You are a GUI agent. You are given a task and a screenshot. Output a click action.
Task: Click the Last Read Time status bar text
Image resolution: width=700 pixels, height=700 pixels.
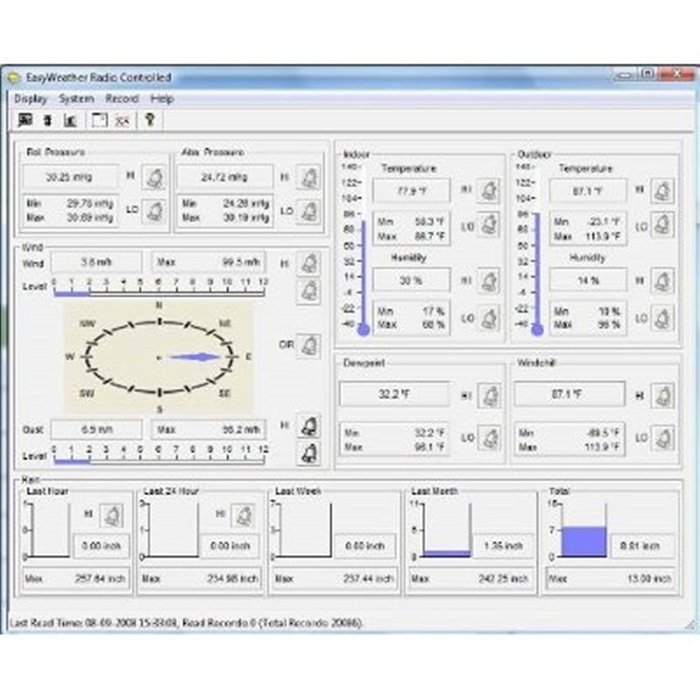click(186, 623)
